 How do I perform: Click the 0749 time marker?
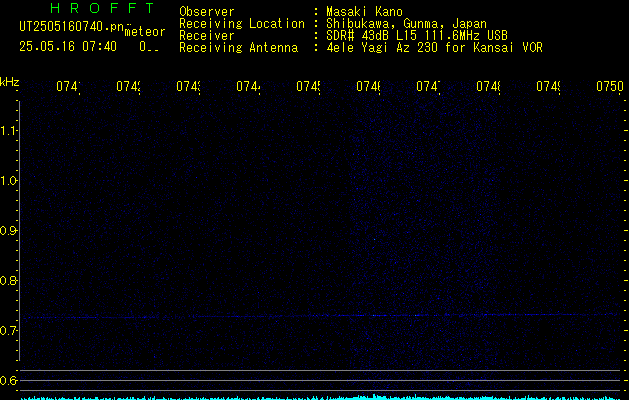(548, 86)
